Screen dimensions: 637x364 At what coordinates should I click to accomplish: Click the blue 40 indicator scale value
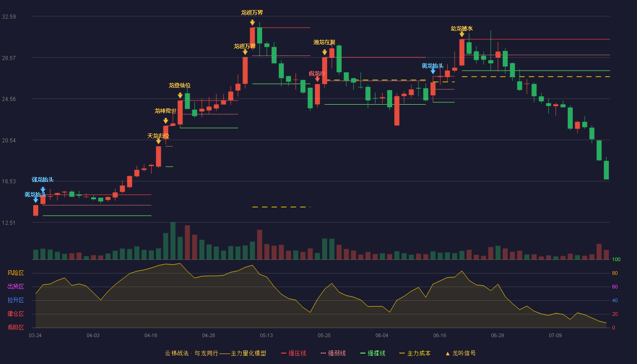coord(615,301)
